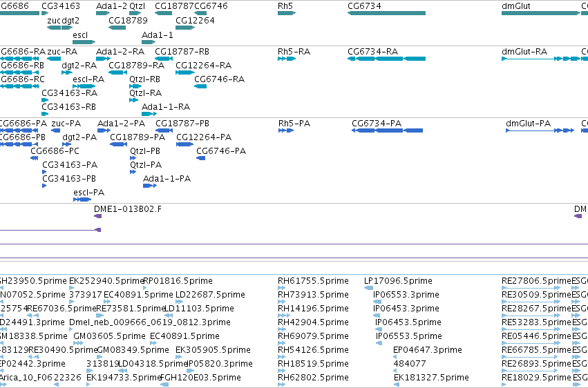Select the zuc gene glyph
588x388 pixels.
tap(54, 28)
